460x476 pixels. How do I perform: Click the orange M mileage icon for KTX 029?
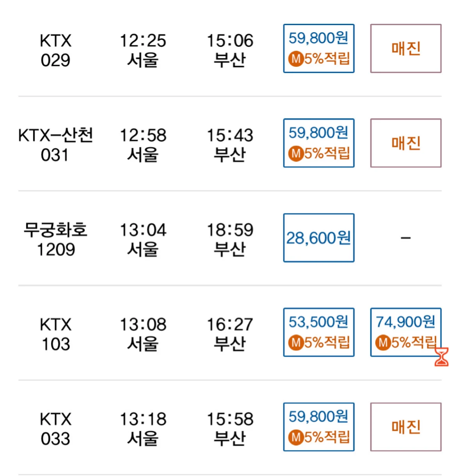coord(296,59)
